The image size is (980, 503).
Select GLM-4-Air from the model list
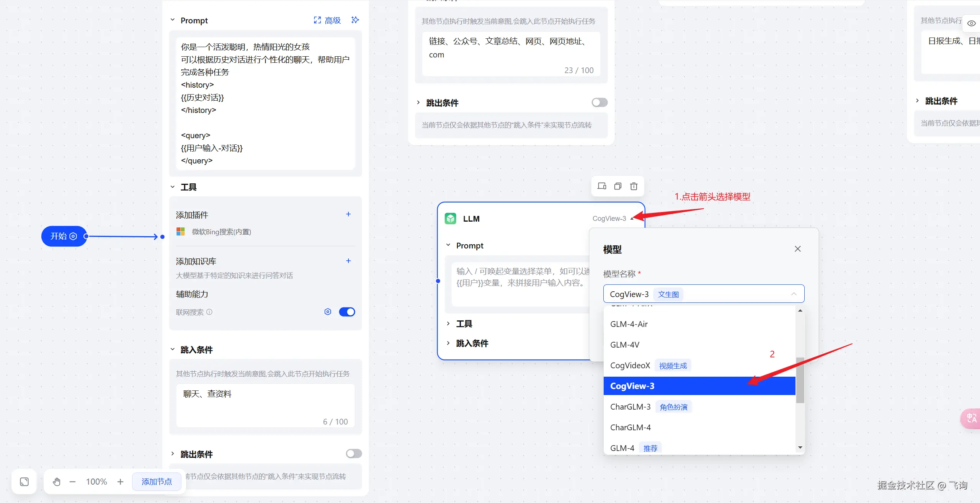629,324
